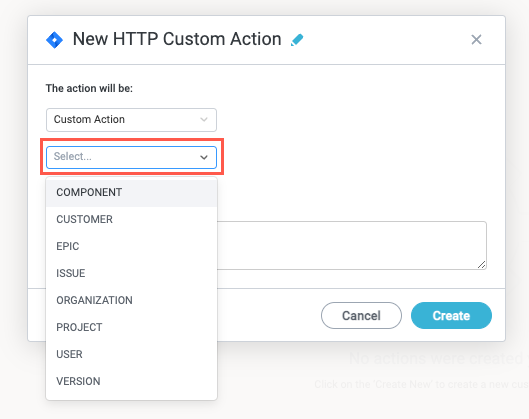529x419 pixels.
Task: Click the Create button
Action: point(451,316)
